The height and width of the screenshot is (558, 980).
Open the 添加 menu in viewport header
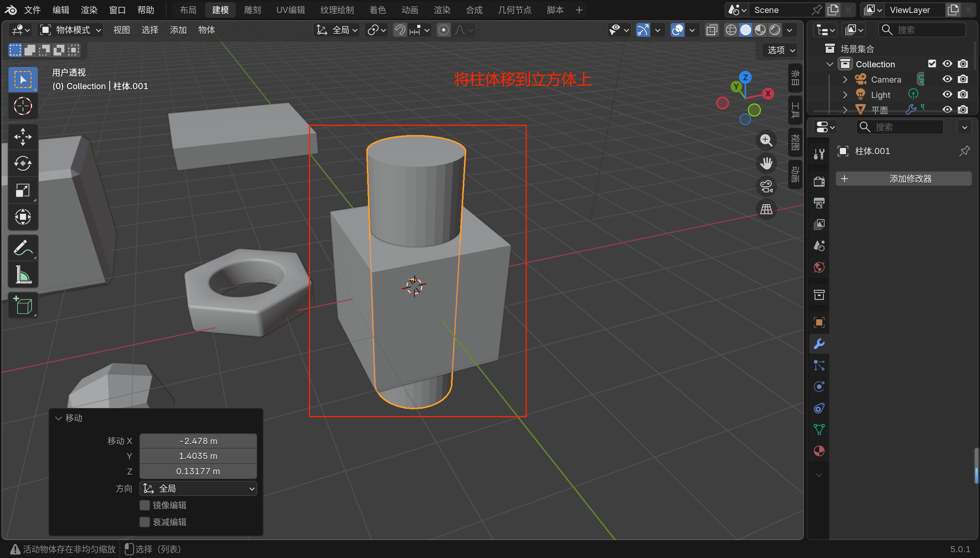[x=178, y=30]
